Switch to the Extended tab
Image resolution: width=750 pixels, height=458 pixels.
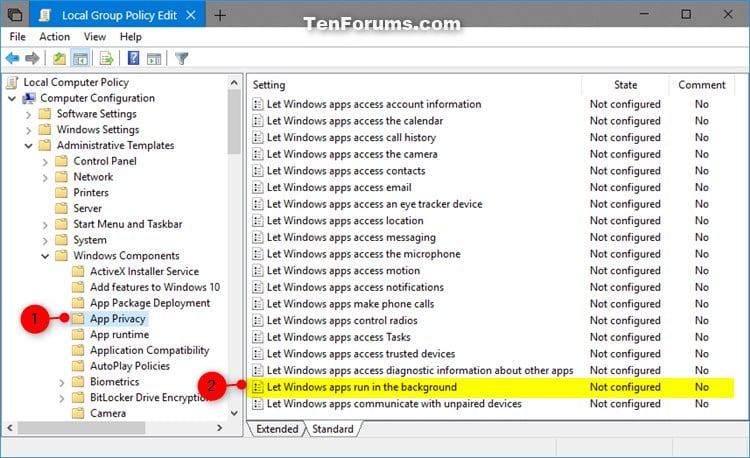tap(277, 429)
